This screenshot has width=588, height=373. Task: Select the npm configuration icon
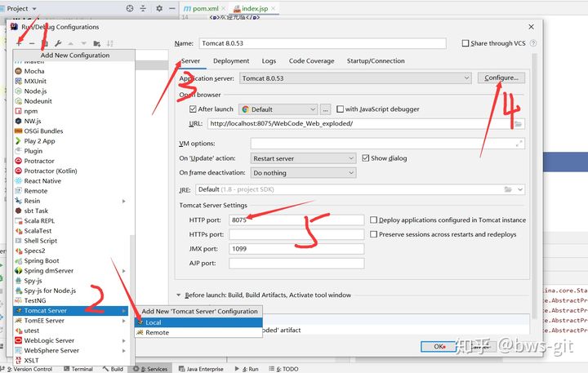coord(18,111)
